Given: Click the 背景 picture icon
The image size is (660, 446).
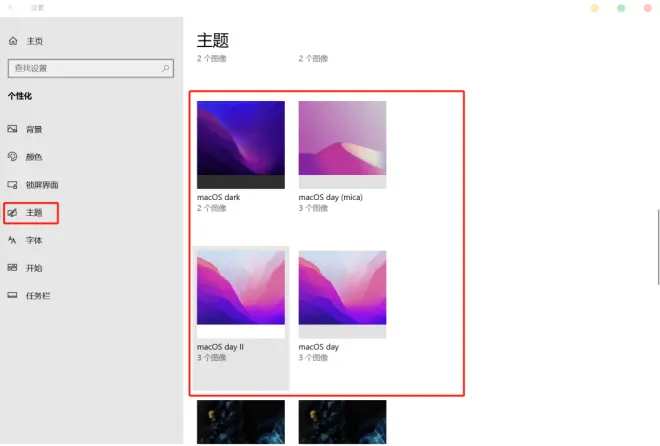Looking at the screenshot, I should [13, 129].
